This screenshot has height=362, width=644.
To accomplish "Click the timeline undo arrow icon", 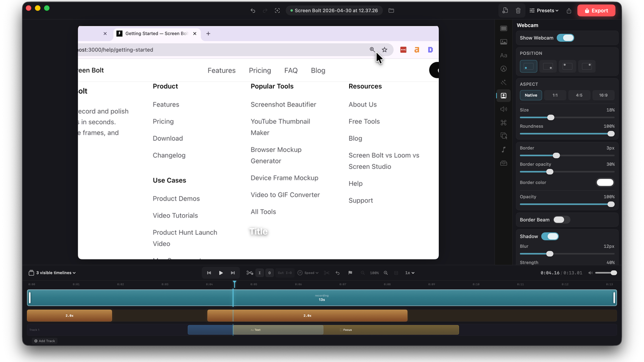I will pyautogui.click(x=338, y=273).
